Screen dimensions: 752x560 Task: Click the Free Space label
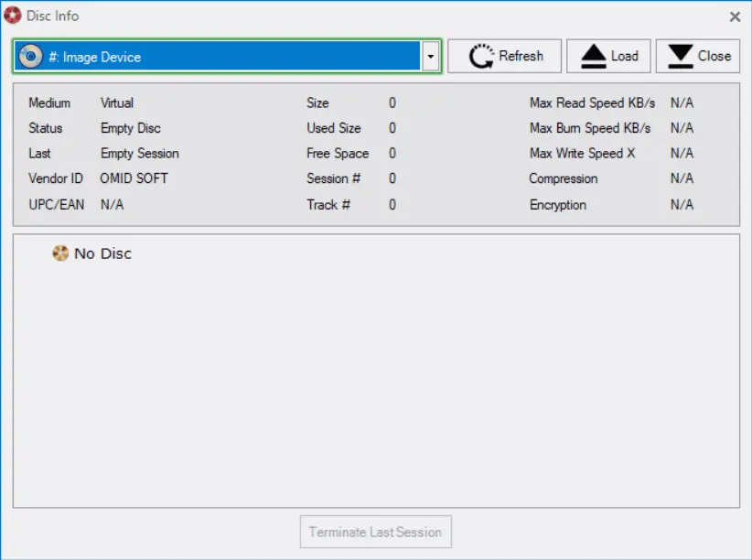pos(338,154)
